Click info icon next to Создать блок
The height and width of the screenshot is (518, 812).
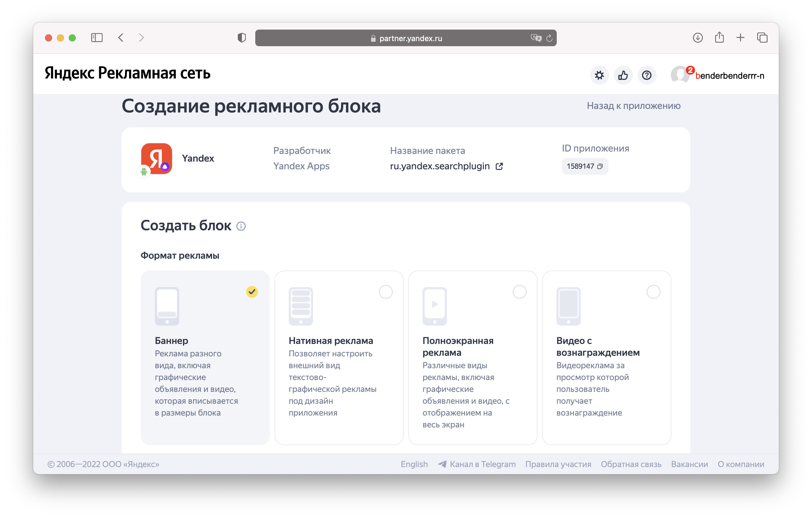tap(241, 226)
